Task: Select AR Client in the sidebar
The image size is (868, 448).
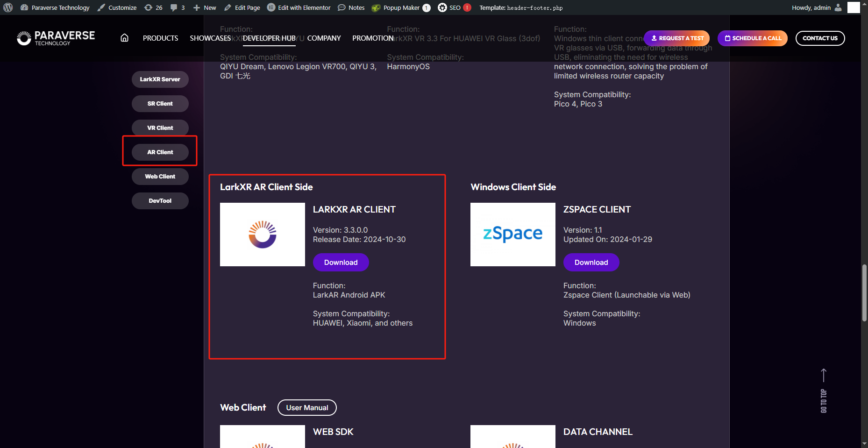Action: 160,152
